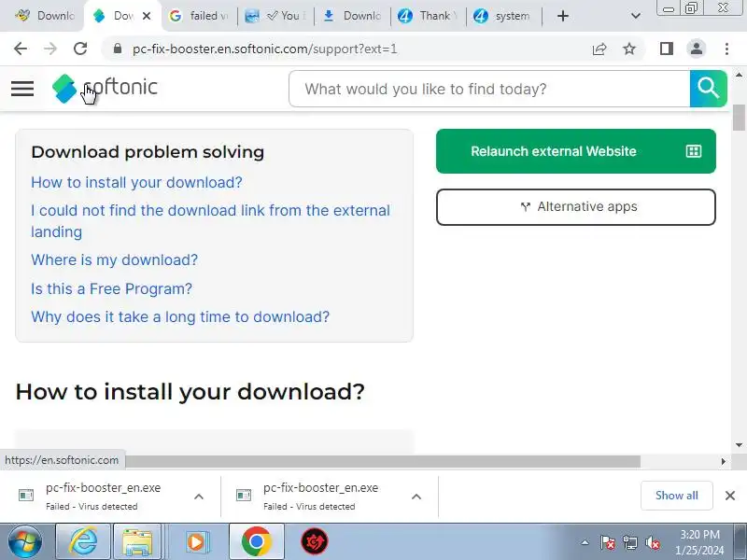The image size is (747, 560).
Task: Go back to previous page
Action: pos(21,49)
